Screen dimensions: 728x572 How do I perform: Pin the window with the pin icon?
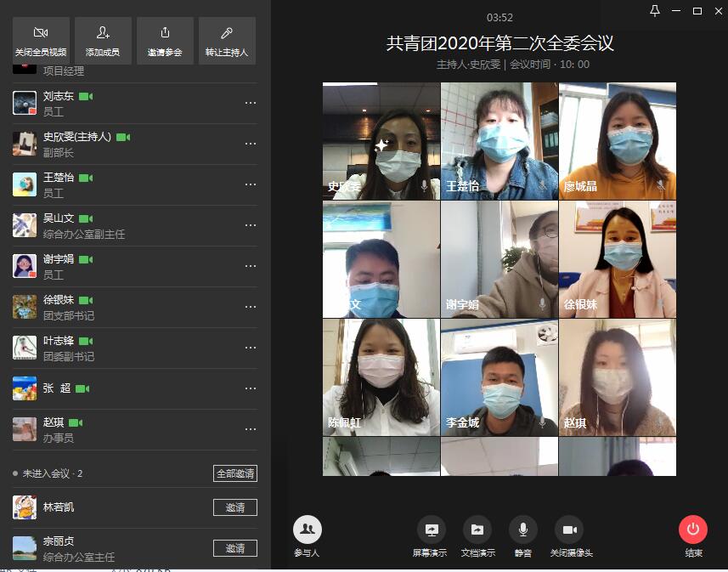tap(654, 10)
